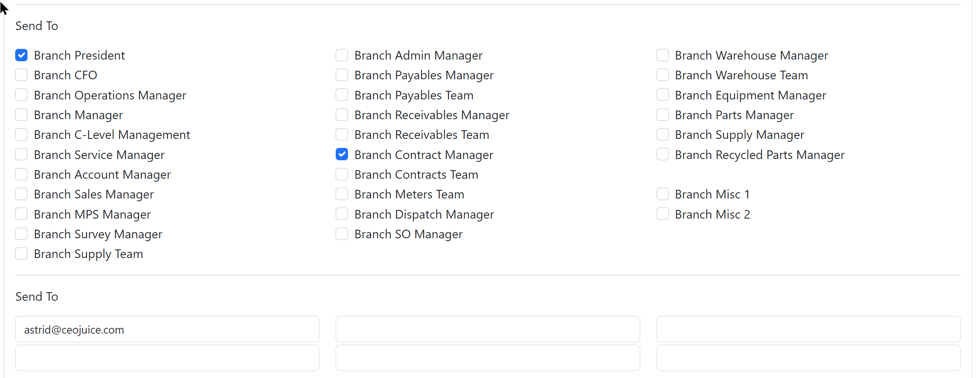
Task: Check Branch SO Manager checkbox
Action: 342,234
